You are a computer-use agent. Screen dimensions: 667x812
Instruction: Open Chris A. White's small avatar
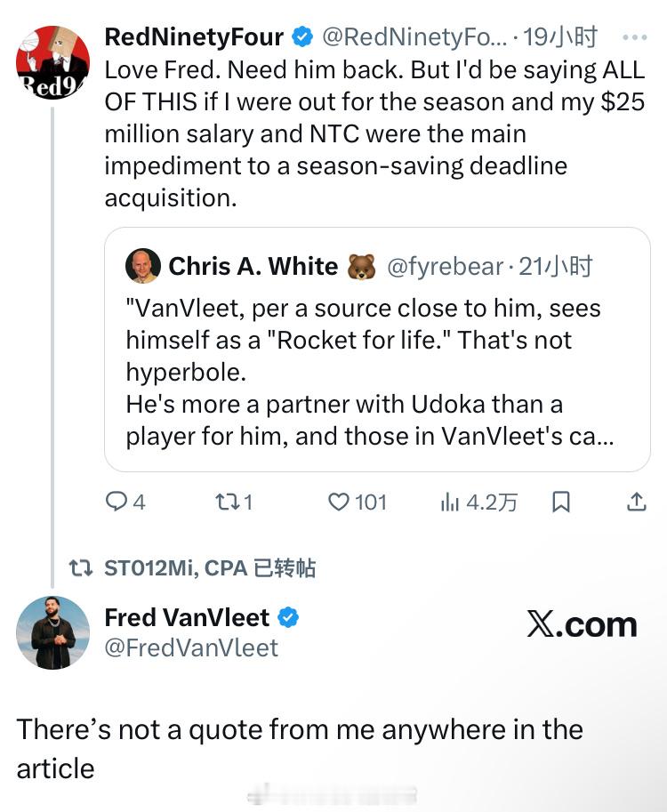(x=143, y=266)
